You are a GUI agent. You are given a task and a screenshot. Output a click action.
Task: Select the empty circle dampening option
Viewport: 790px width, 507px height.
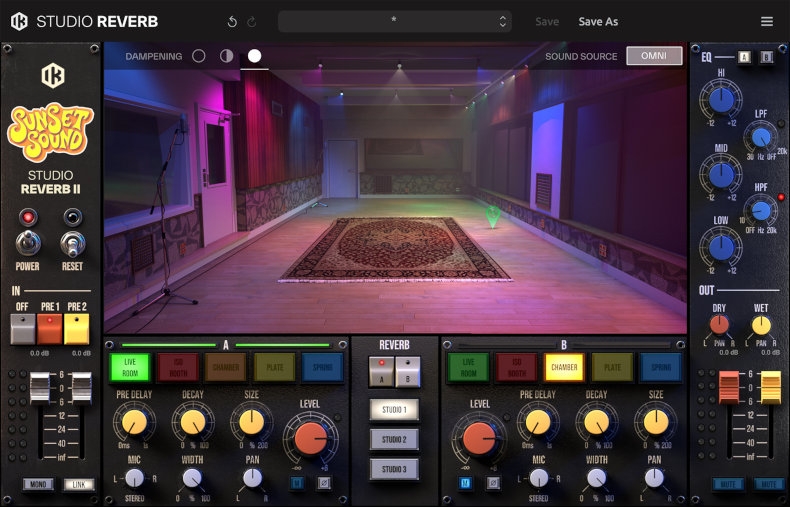pyautogui.click(x=199, y=56)
